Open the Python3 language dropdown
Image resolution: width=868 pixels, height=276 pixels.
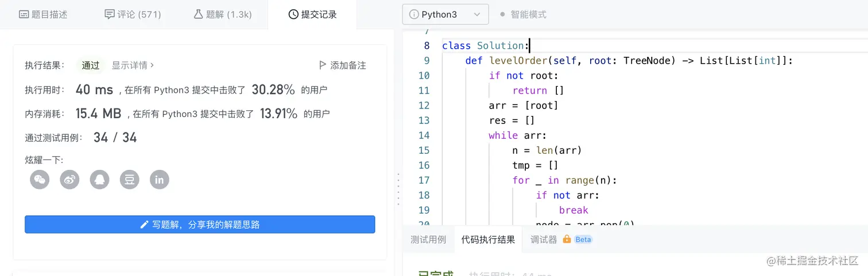pyautogui.click(x=445, y=14)
